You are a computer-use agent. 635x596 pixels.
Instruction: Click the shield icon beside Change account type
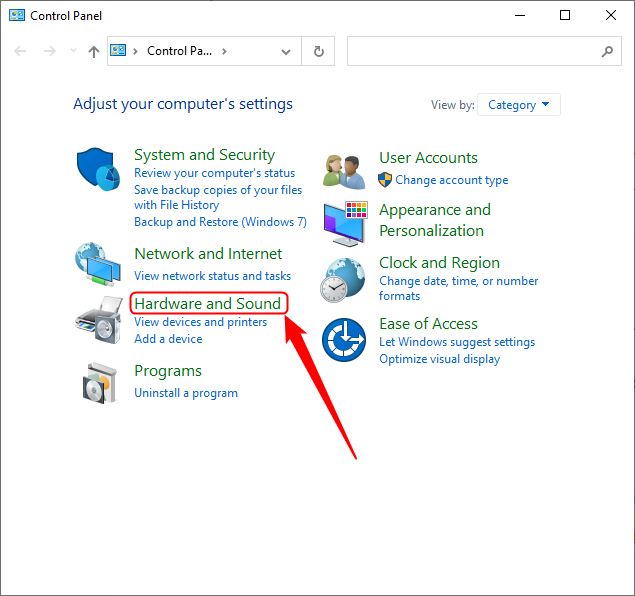coord(385,179)
